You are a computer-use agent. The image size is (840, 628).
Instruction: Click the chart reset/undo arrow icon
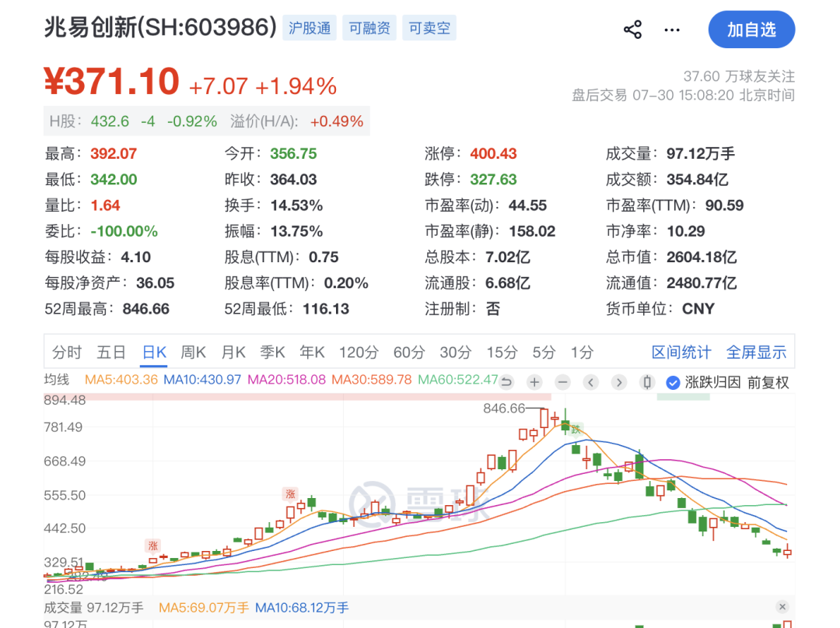coord(506,382)
